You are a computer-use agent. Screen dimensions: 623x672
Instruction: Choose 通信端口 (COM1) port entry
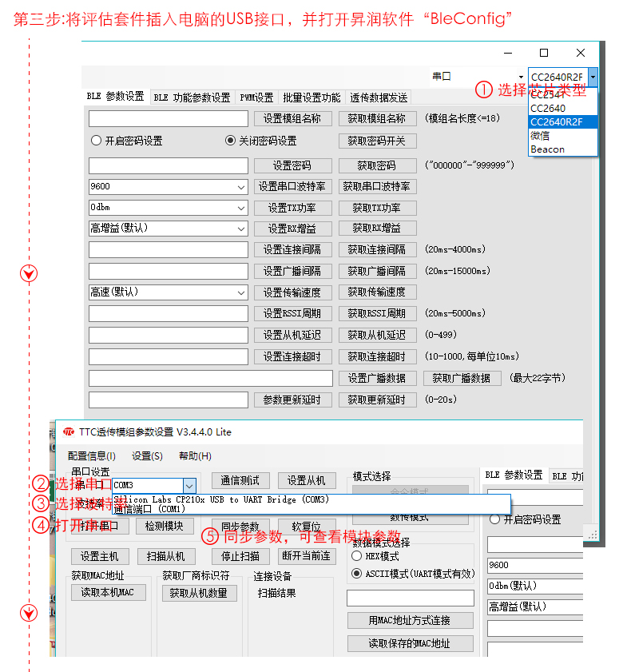click(x=311, y=509)
